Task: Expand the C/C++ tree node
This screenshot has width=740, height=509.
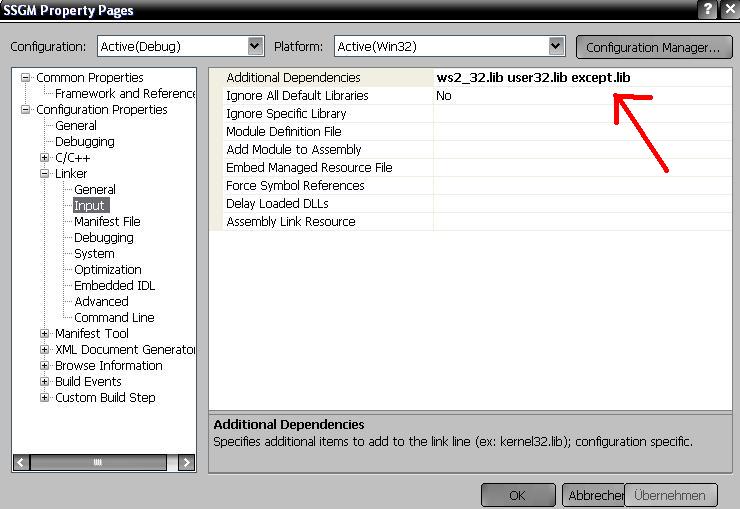Action: click(45, 158)
